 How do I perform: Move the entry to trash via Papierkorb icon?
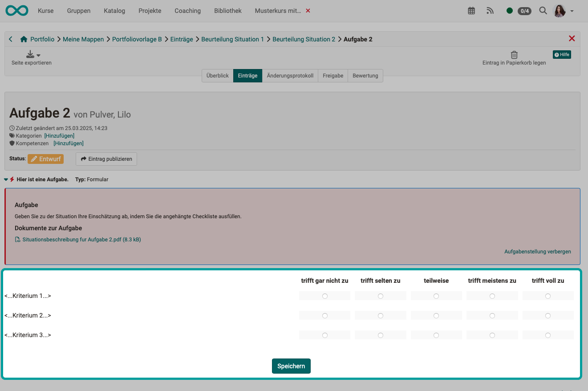514,54
